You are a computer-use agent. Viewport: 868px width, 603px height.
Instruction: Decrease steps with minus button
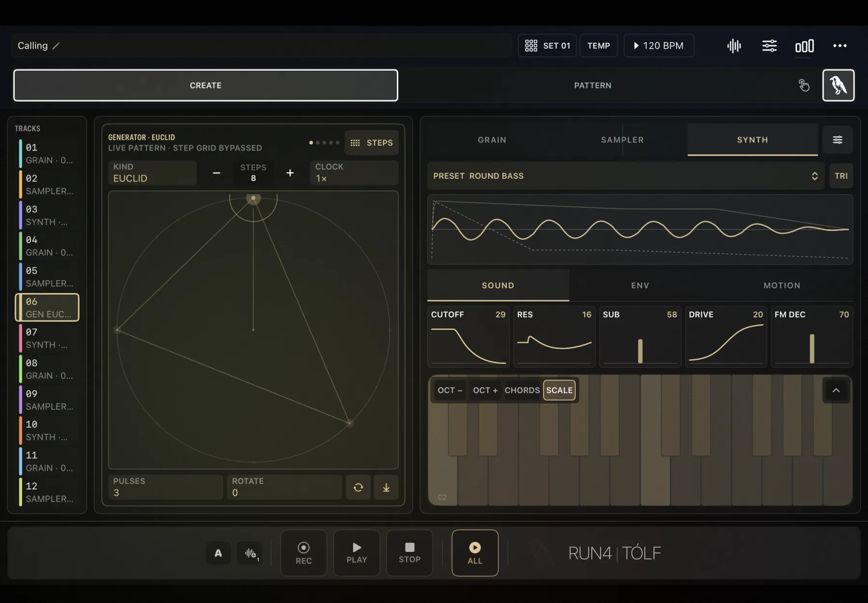pos(217,173)
